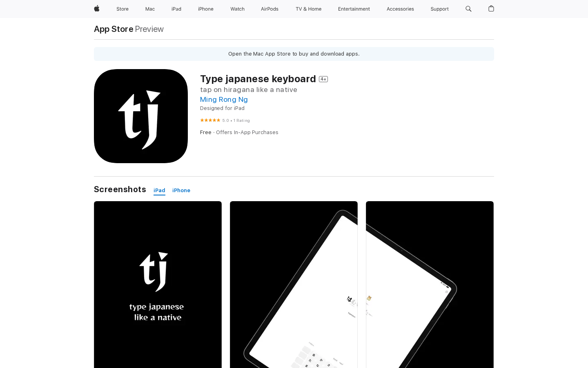
Task: Open the search magnifier icon
Action: 468,9
